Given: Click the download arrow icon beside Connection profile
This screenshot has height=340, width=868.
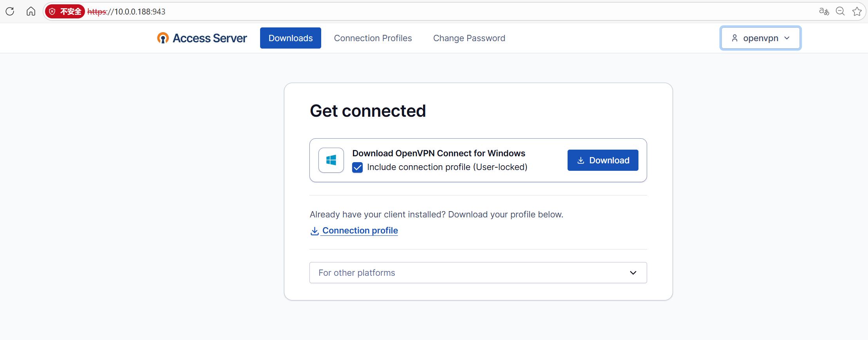Looking at the screenshot, I should tap(314, 231).
